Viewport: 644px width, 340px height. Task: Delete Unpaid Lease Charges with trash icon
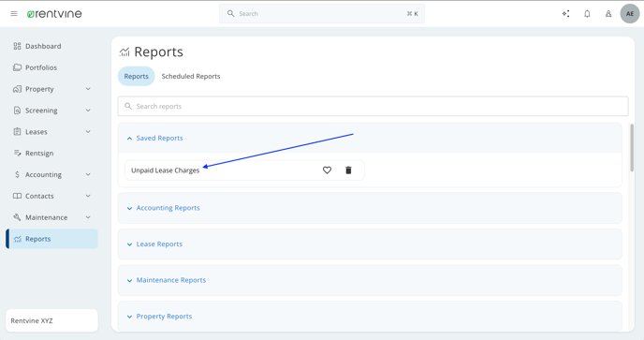point(348,170)
